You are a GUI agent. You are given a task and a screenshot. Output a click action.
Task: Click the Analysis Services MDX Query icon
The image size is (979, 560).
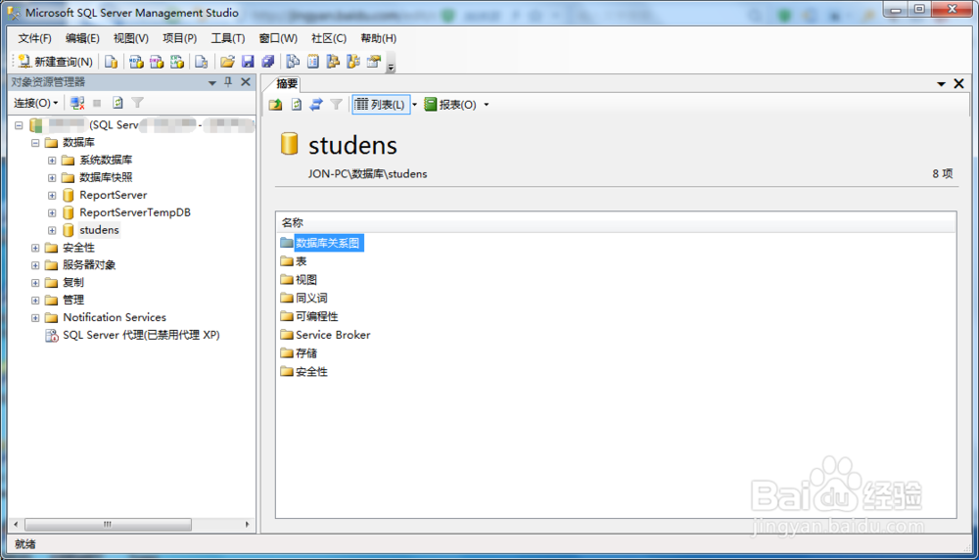pos(136,61)
